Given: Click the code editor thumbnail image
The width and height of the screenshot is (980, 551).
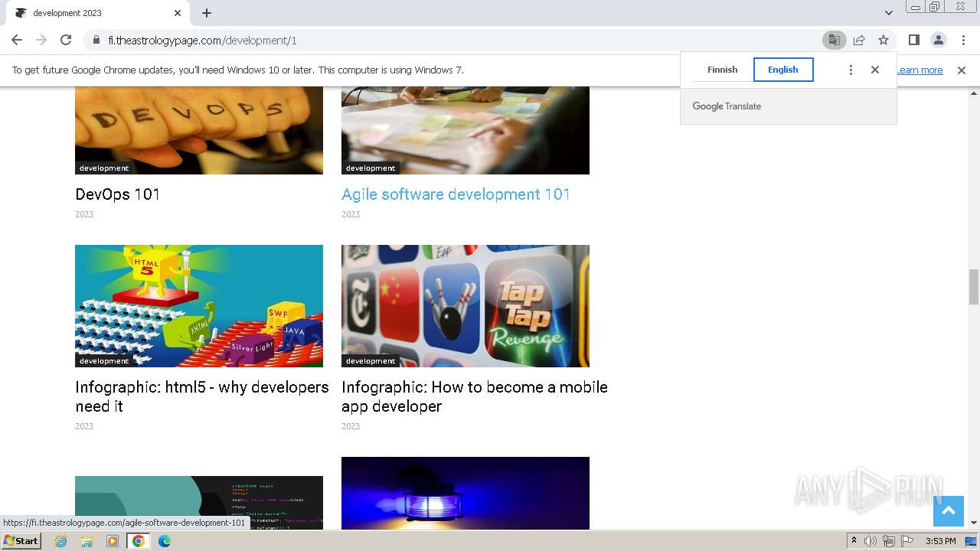Looking at the screenshot, I should tap(199, 502).
